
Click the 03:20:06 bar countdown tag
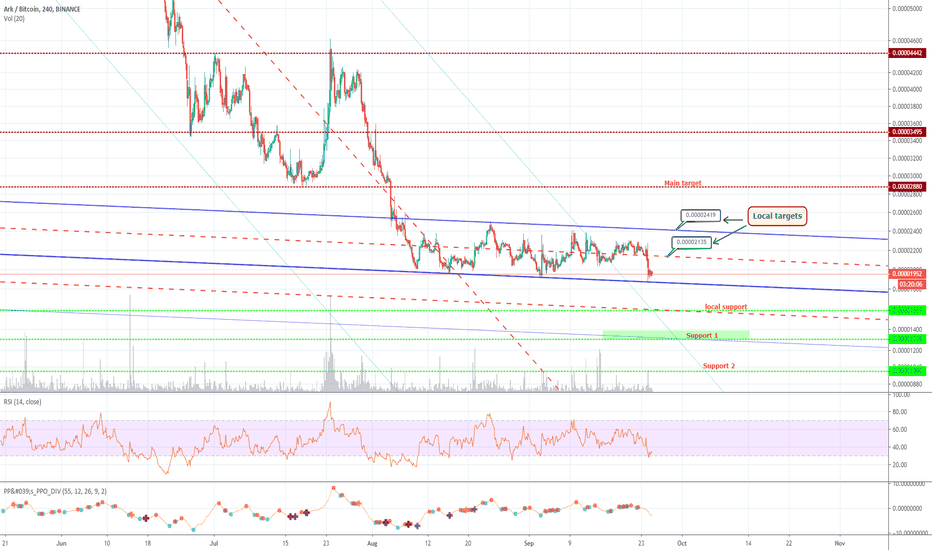911,284
